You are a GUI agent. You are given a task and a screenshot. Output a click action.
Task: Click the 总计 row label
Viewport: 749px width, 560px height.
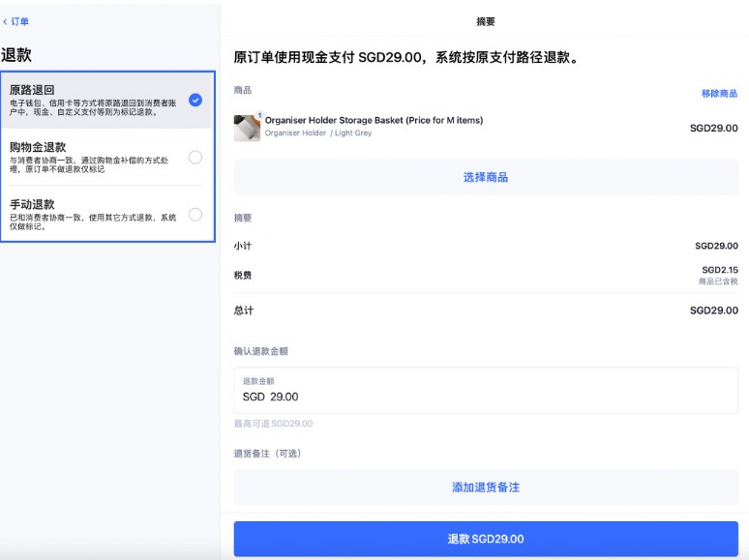(x=243, y=310)
